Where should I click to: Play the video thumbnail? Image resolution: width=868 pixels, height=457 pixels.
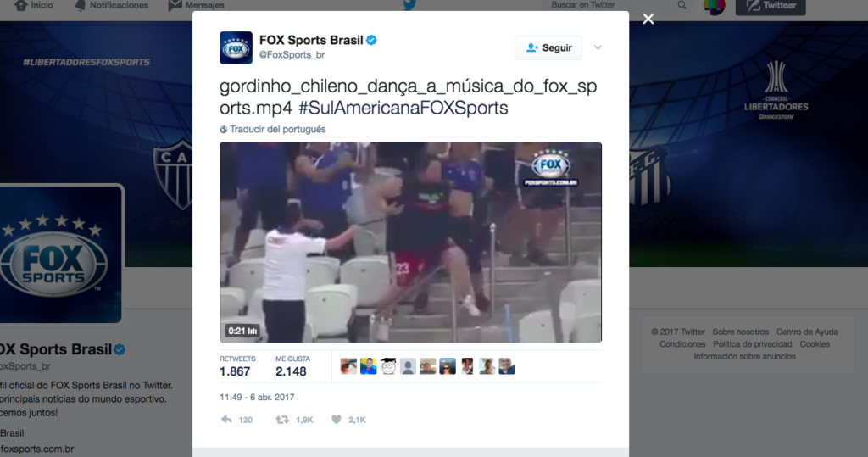(410, 242)
